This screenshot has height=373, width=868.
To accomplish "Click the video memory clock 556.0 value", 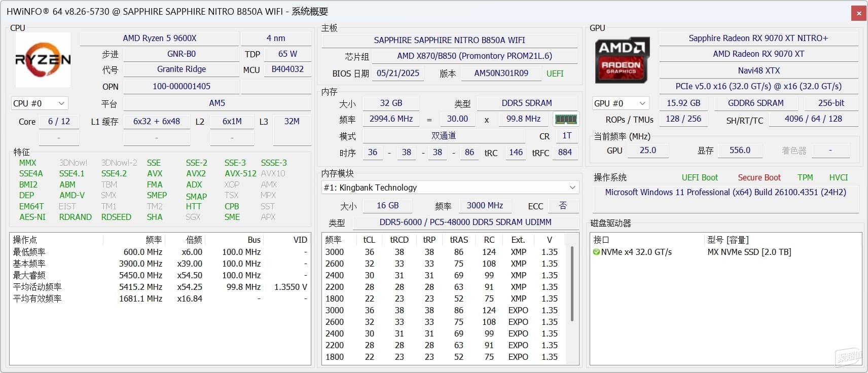I will coord(740,150).
